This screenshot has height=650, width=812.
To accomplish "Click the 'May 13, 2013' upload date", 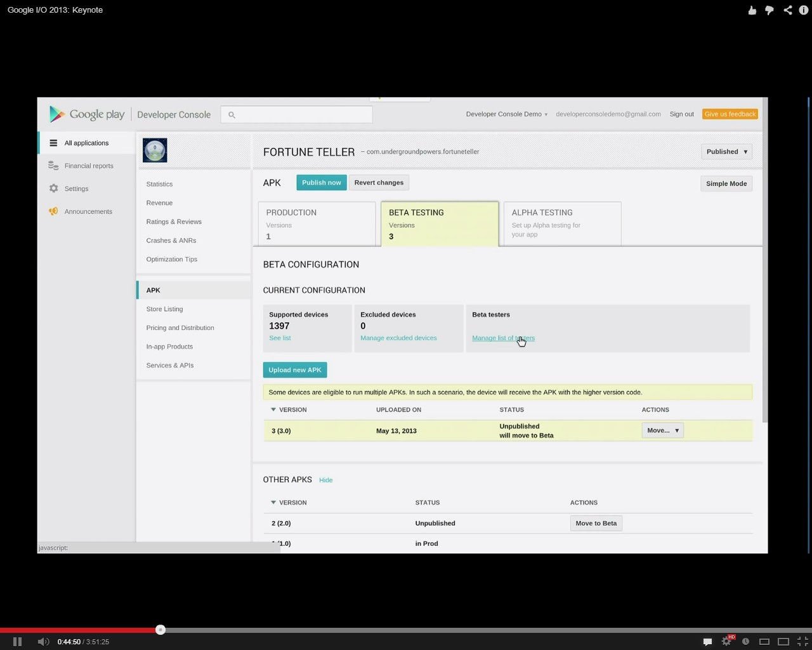I will (396, 430).
